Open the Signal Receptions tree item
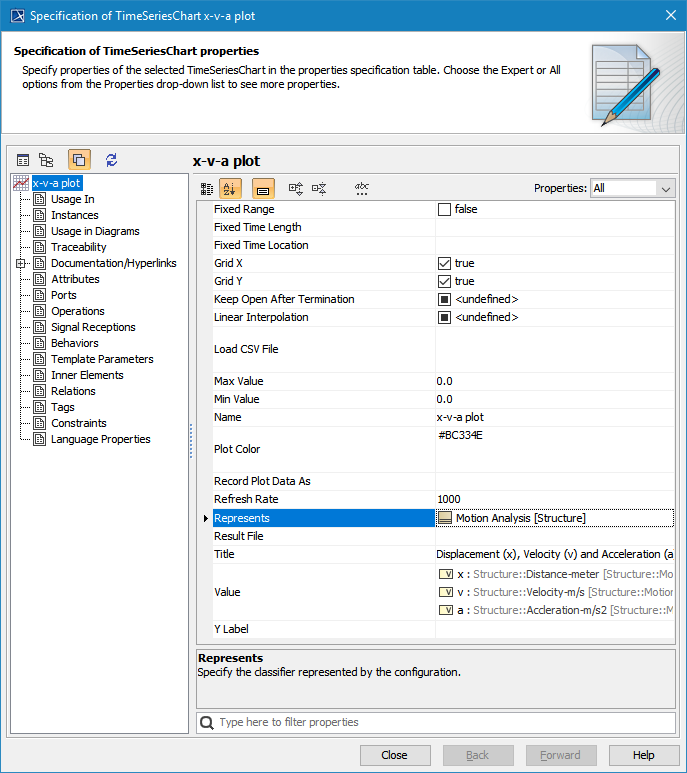 click(x=93, y=327)
